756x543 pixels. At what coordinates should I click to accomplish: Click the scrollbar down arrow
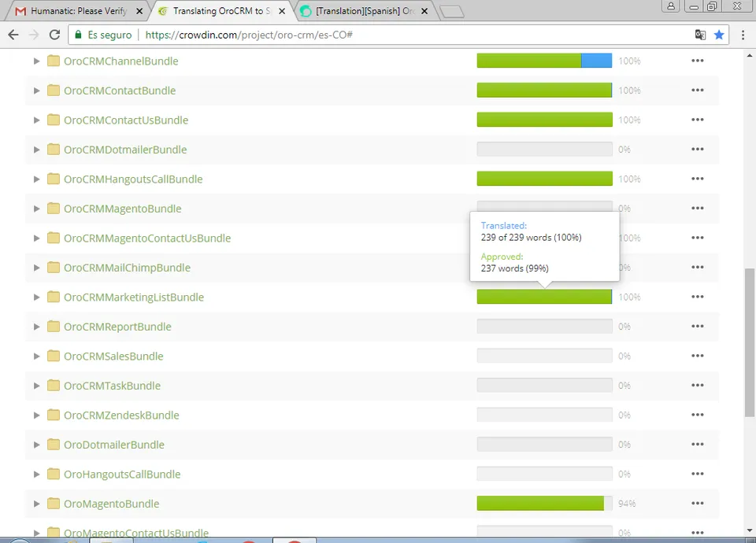click(749, 530)
